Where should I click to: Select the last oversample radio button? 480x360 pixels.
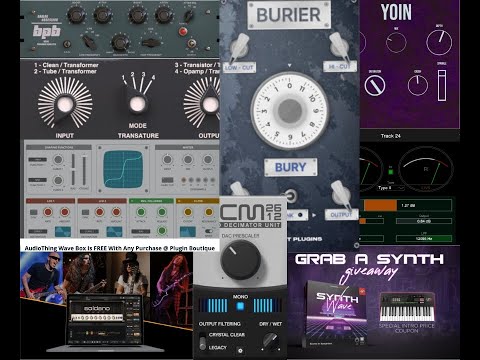212,180
